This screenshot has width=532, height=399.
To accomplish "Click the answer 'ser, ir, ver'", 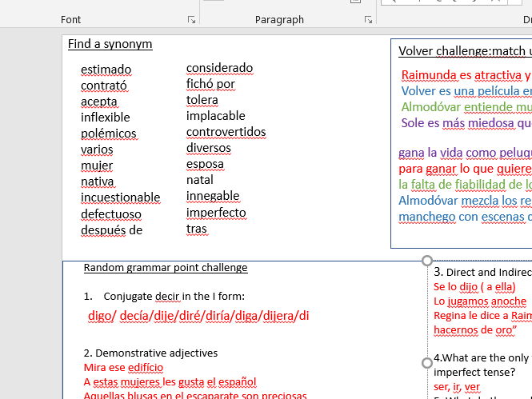I will [x=457, y=387].
